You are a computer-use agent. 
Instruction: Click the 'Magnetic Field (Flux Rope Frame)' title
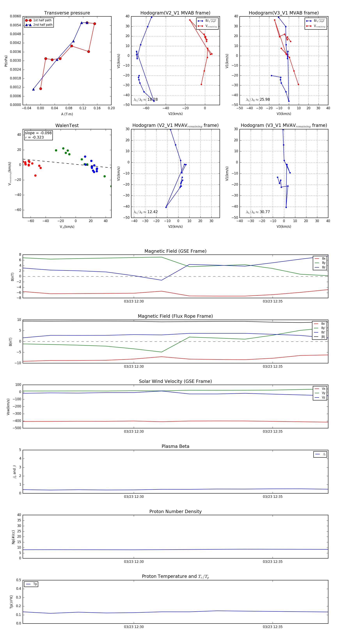point(175,316)
